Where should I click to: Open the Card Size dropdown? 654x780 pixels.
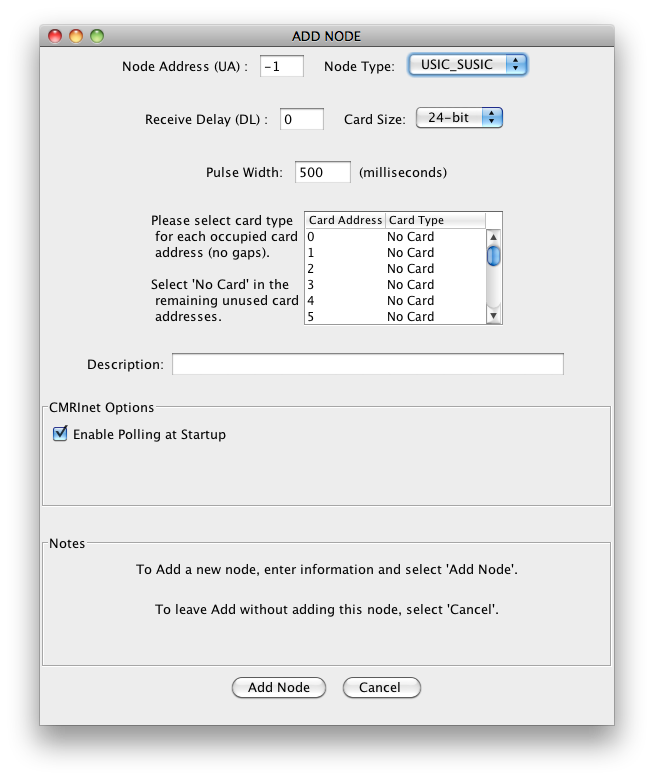(458, 118)
